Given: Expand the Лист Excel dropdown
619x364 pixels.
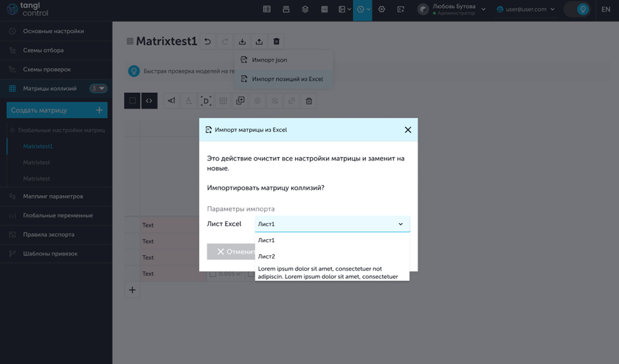Looking at the screenshot, I should [x=332, y=224].
